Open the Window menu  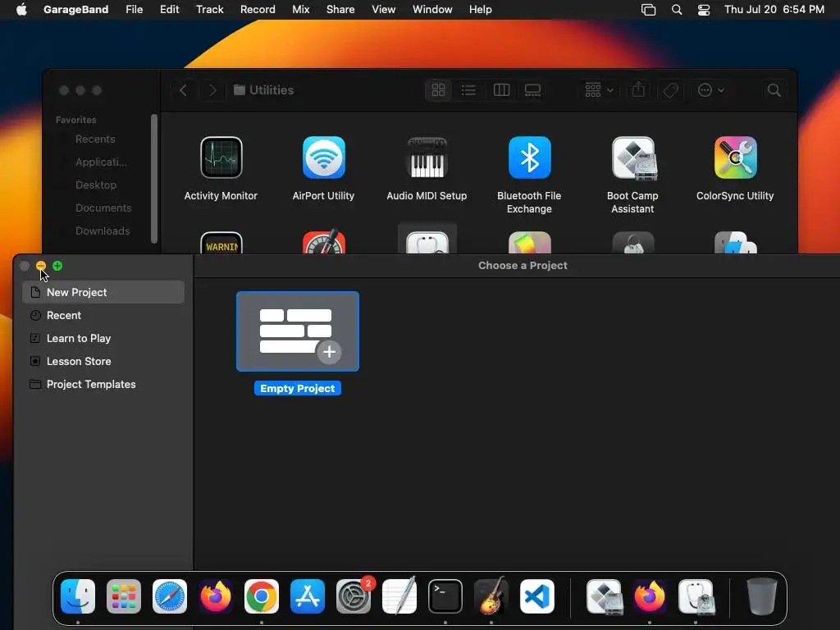coord(432,10)
